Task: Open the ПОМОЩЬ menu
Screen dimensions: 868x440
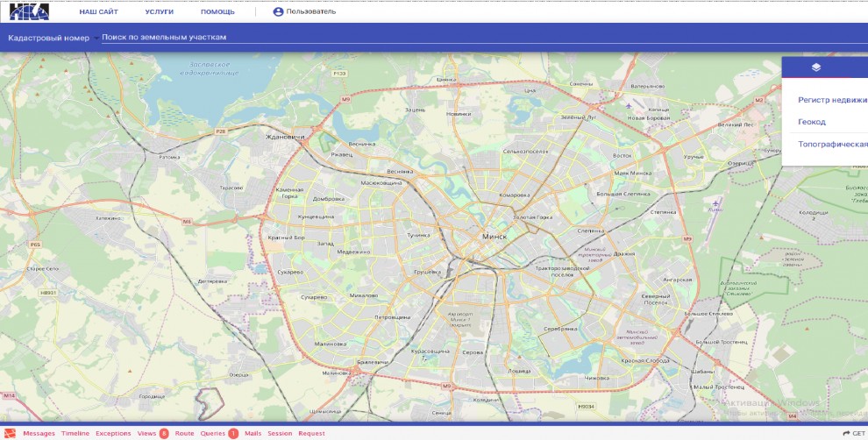Action: (217, 11)
